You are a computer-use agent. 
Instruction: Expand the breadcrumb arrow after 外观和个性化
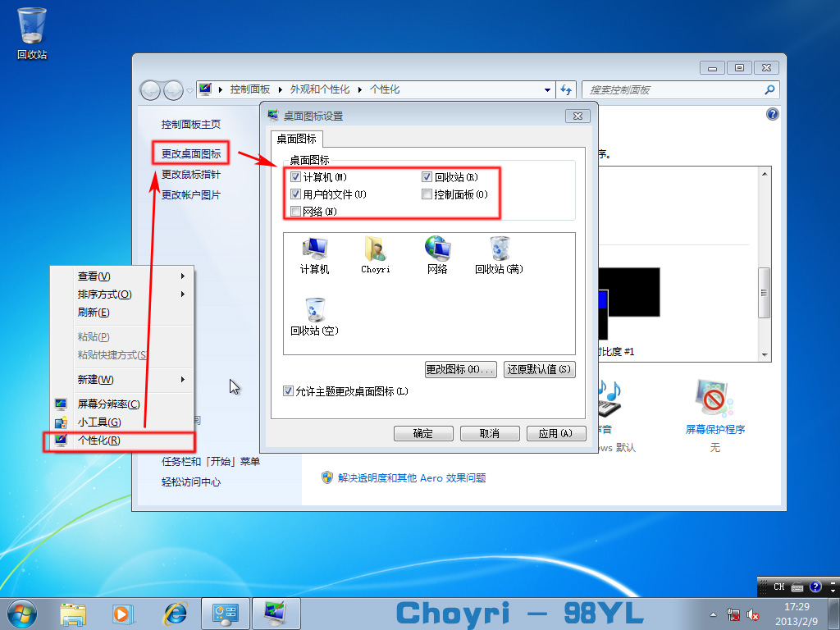(x=360, y=89)
